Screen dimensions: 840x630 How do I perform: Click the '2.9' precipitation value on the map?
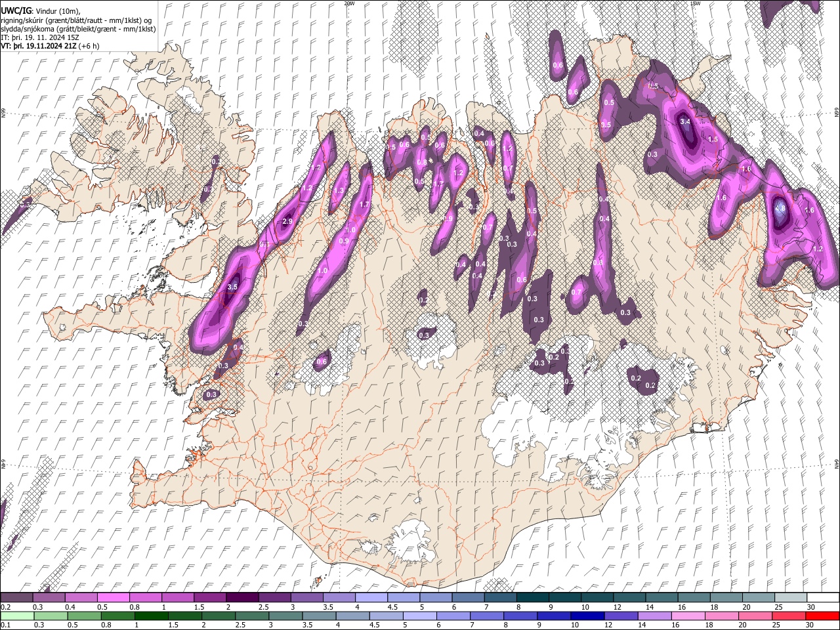tap(287, 222)
